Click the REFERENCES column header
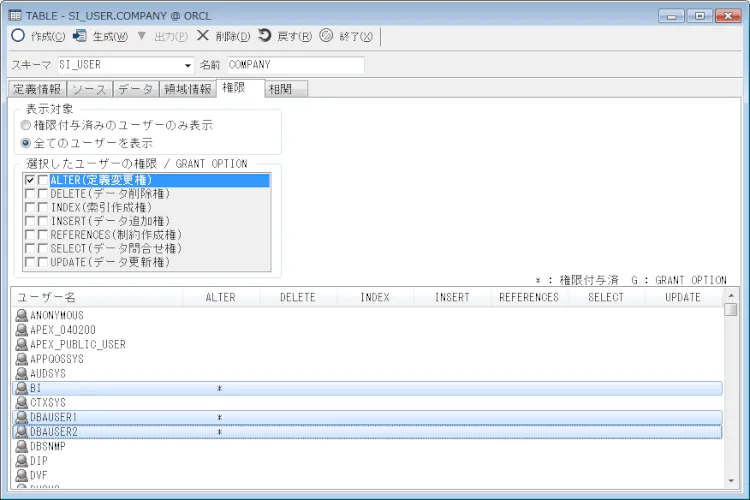Viewport: 750px width, 500px height. pos(529,297)
